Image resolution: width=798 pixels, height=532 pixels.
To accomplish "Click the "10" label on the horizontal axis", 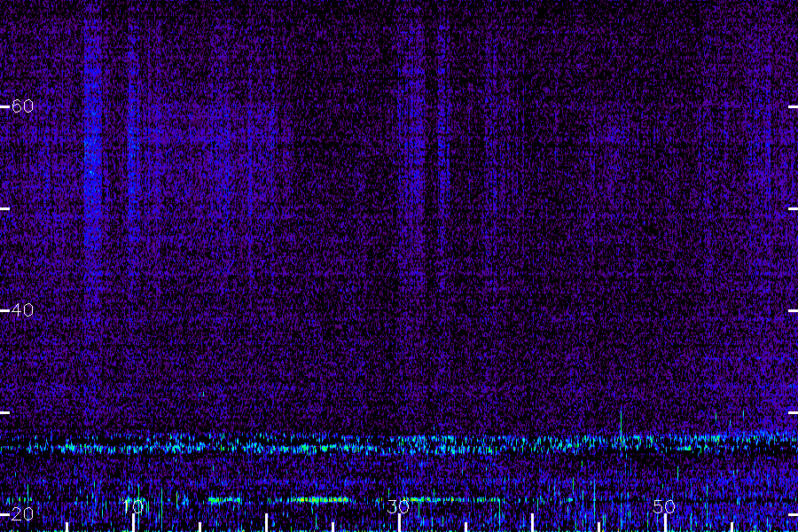I will [x=133, y=506].
